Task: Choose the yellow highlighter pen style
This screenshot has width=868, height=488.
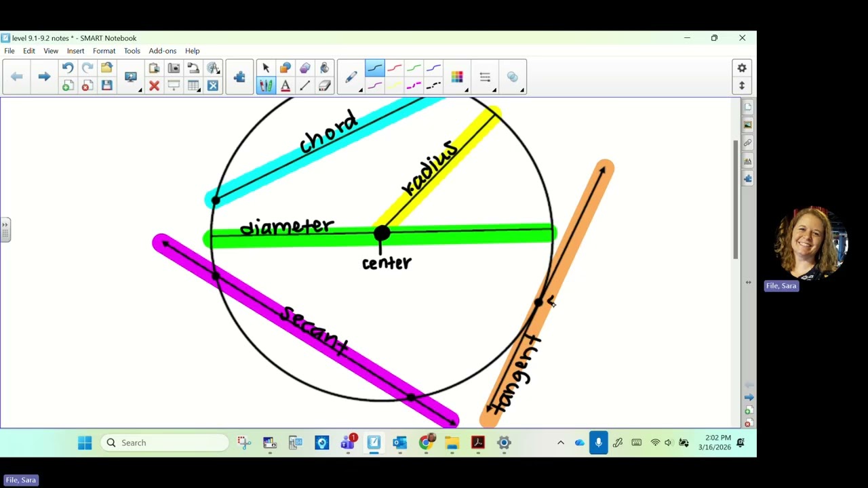Action: 395,85
